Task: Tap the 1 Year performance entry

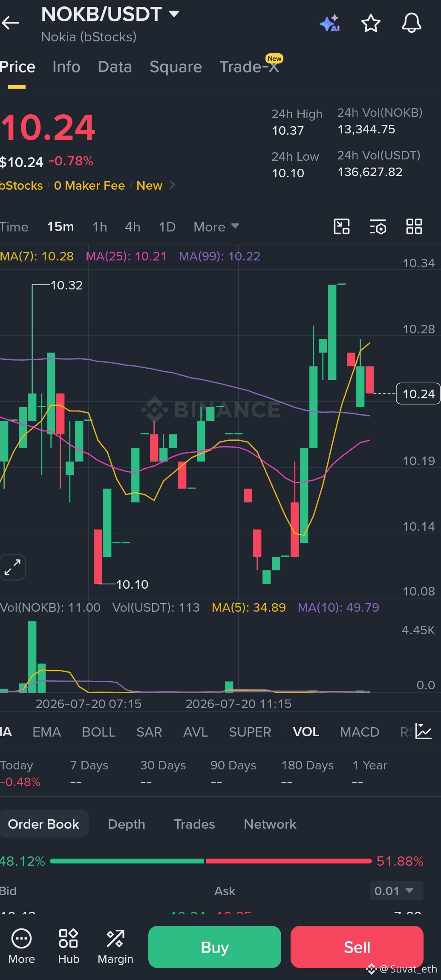Action: tap(370, 773)
